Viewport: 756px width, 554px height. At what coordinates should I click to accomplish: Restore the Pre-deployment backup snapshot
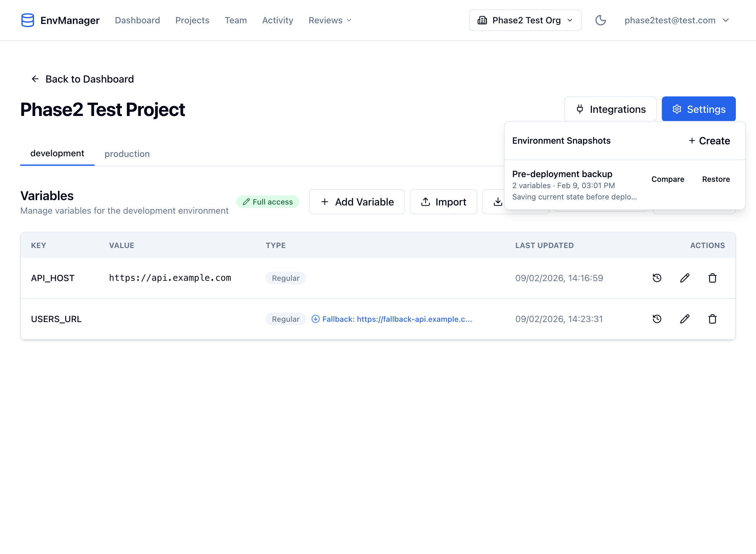click(x=716, y=179)
